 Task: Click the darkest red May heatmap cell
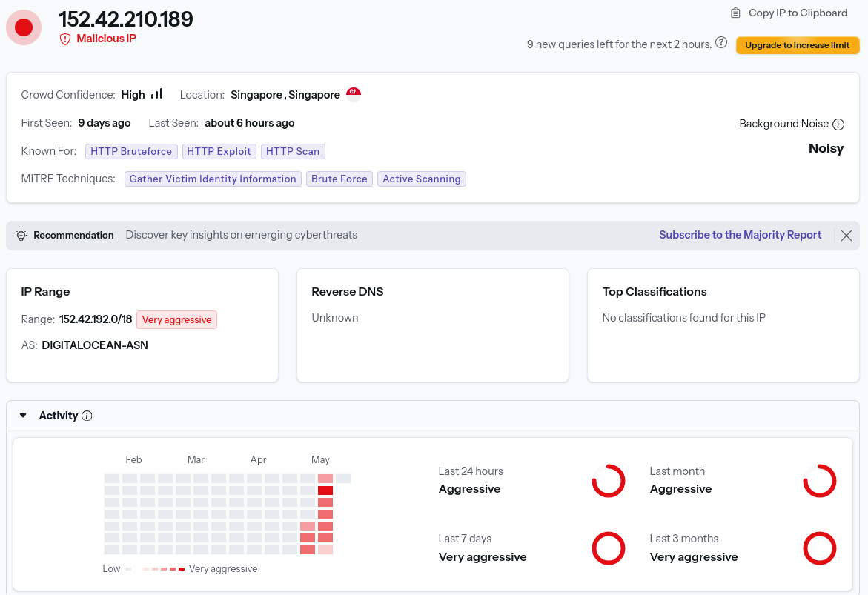325,491
